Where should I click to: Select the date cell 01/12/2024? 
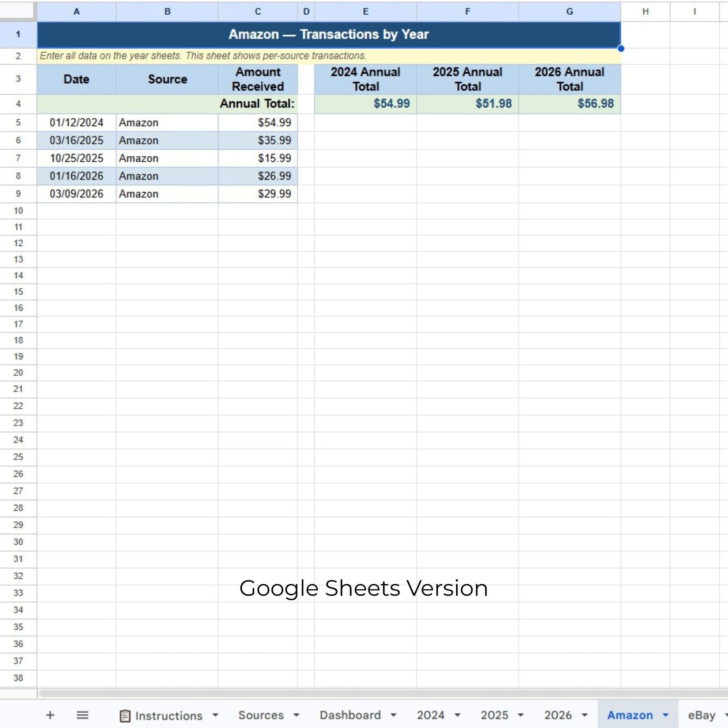(76, 123)
